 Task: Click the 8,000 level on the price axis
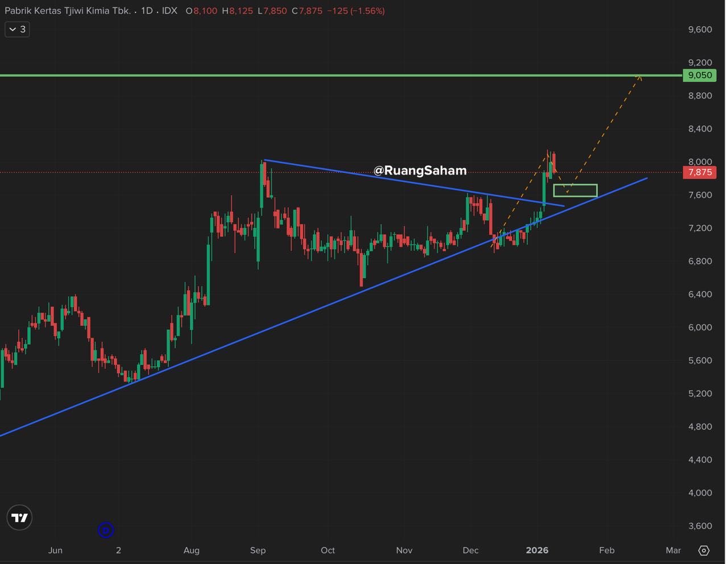[x=700, y=162]
